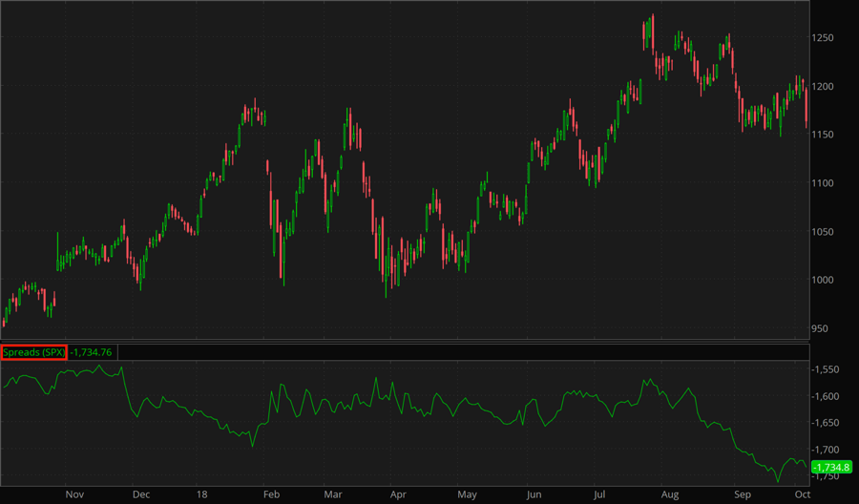Click the divider between price and study panels
Image resolution: width=859 pixels, height=504 pixels.
click(405, 342)
